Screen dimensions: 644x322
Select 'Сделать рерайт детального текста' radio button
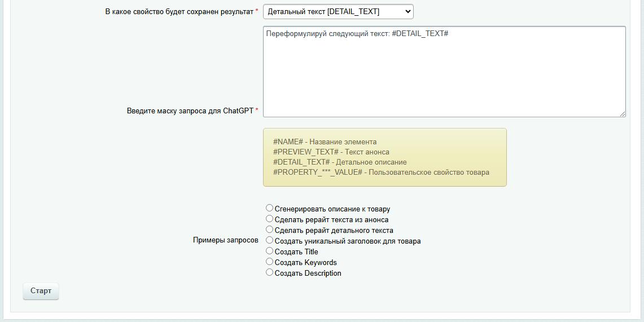[269, 230]
